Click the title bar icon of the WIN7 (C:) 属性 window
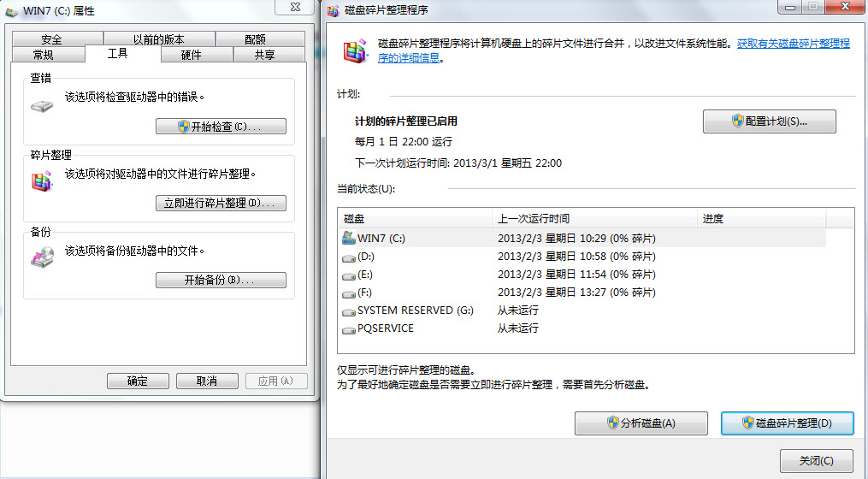 (x=12, y=11)
